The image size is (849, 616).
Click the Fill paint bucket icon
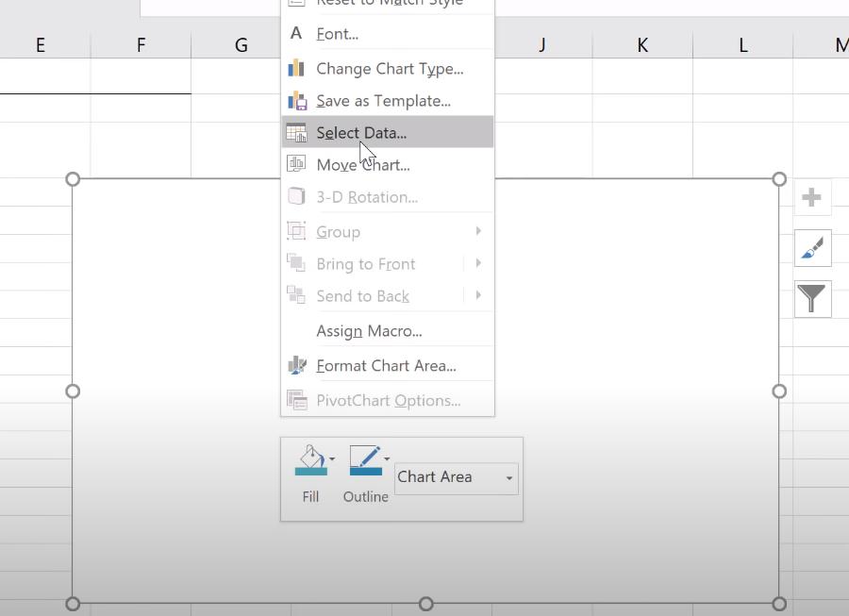[310, 460]
